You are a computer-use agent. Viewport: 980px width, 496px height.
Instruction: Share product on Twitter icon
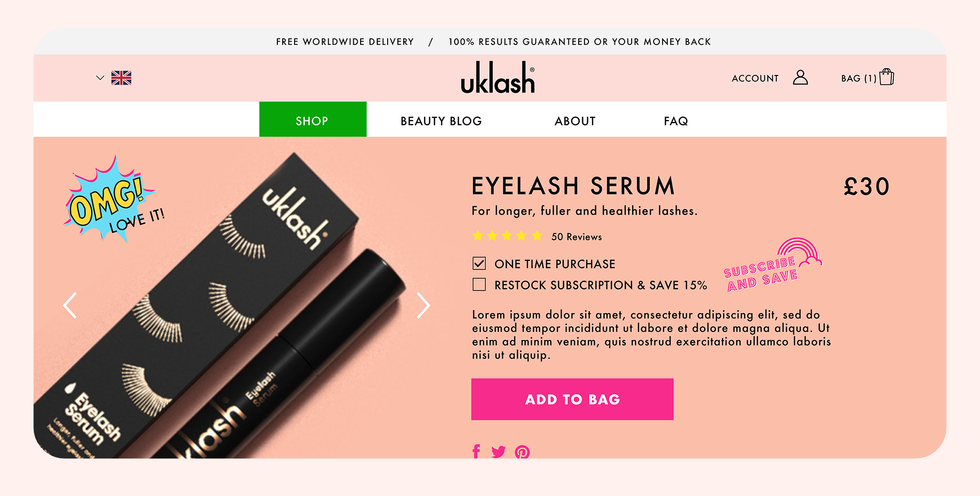point(498,451)
